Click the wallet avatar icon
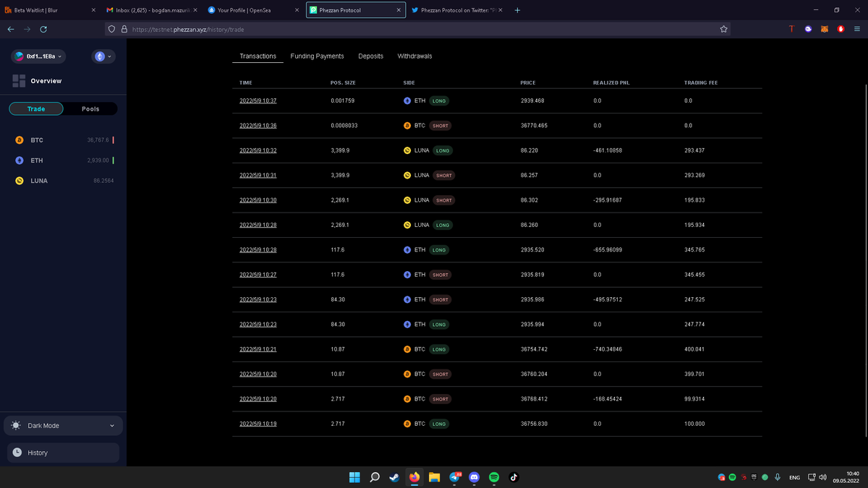868x488 pixels. (20, 56)
